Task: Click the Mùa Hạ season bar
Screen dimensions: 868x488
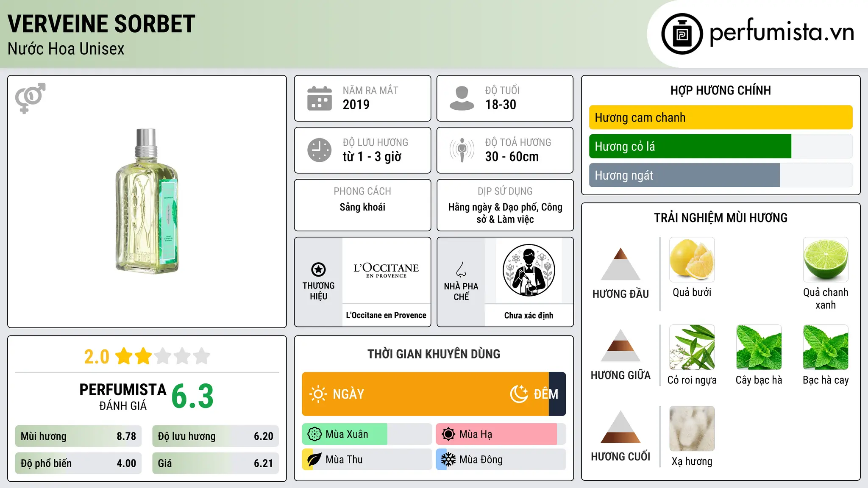Action: click(x=501, y=434)
